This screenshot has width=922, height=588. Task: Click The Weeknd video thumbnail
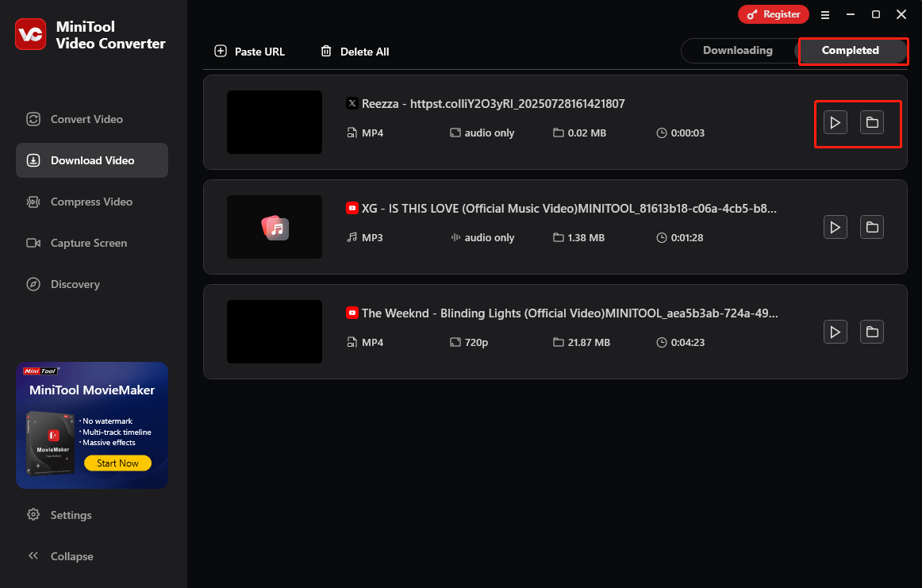[275, 332]
